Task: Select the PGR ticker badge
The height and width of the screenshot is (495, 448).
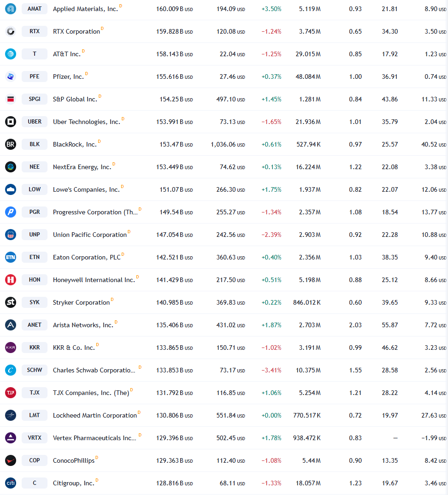Action: [35, 212]
